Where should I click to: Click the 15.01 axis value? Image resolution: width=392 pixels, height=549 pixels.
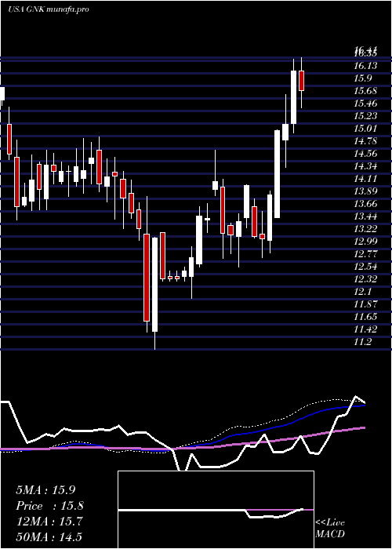click(x=365, y=129)
